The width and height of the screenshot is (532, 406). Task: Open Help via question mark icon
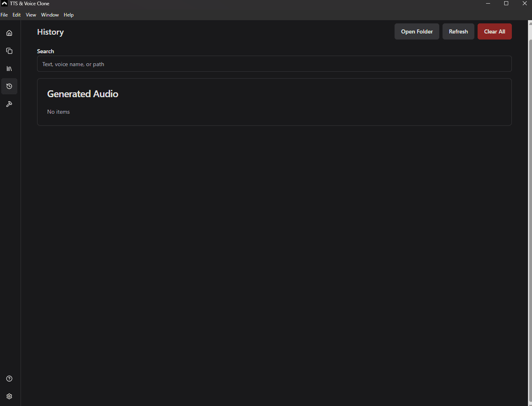(9, 378)
